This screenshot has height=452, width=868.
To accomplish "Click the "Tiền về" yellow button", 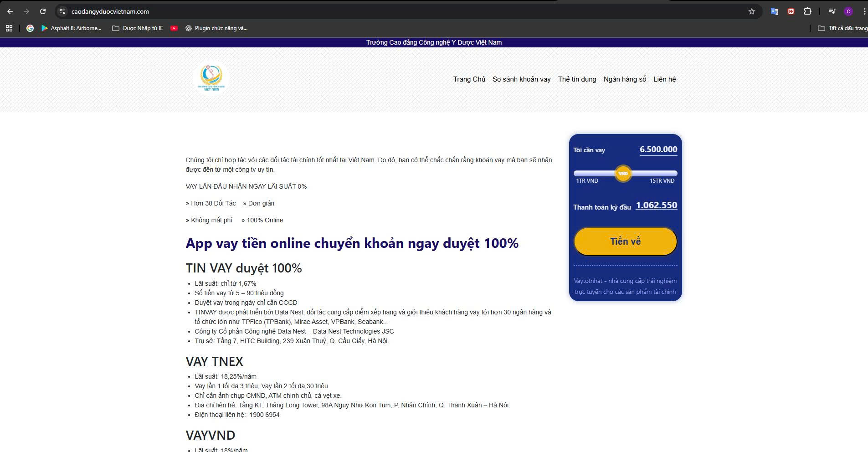I will tap(625, 241).
